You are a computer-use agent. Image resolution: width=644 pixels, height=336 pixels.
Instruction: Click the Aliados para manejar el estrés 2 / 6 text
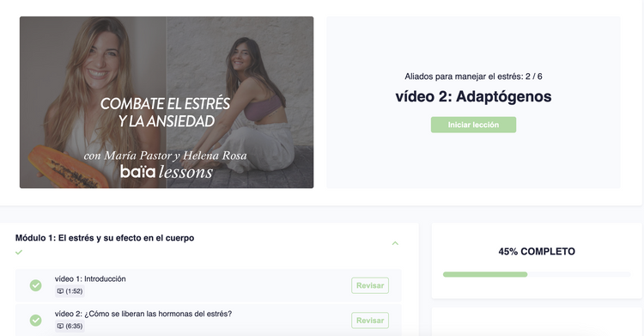(473, 76)
